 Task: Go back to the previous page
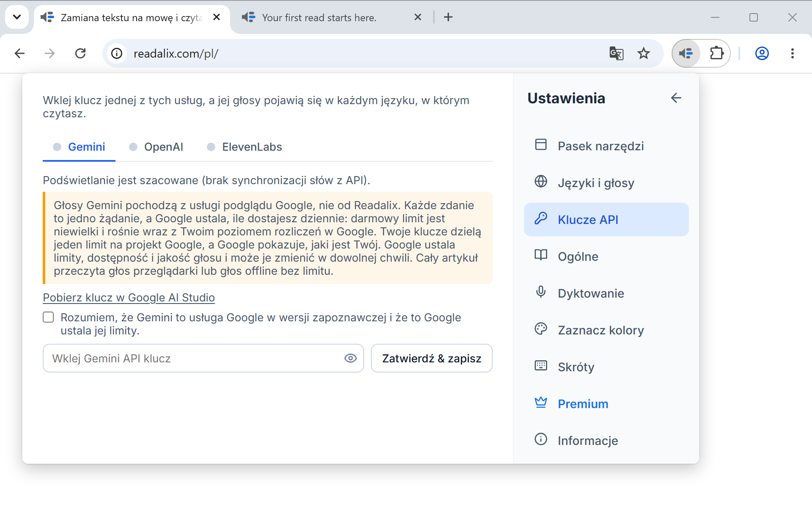[19, 53]
